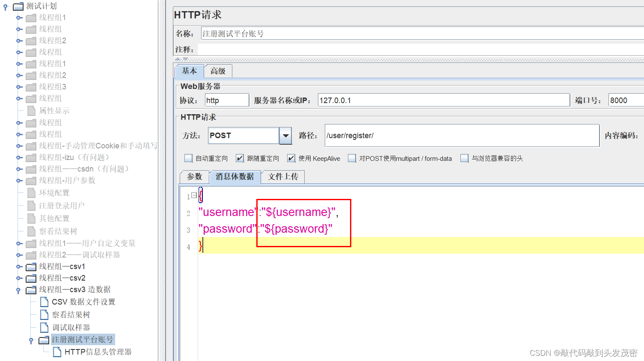Viewport: 644px width, 361px height.
Task: Click the 线程组—csv2 folder icon
Action: 31,278
